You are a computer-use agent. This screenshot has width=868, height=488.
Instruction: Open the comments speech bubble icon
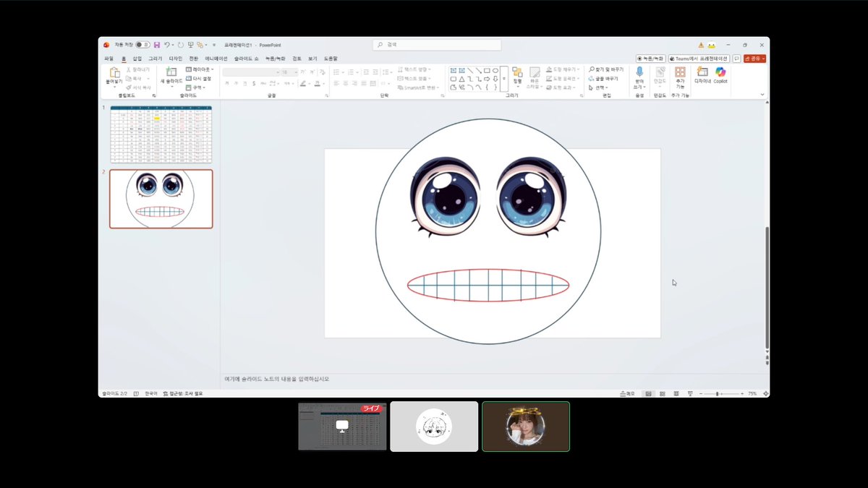click(x=736, y=59)
